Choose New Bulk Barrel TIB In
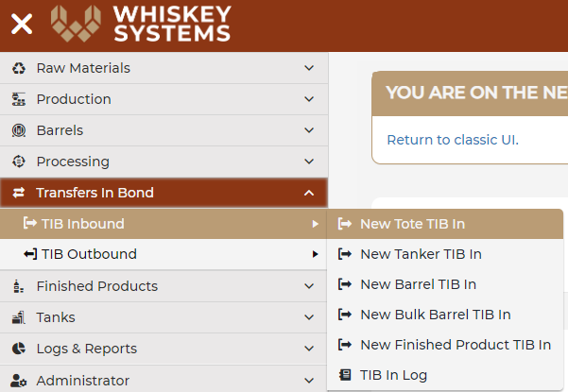 445,315
